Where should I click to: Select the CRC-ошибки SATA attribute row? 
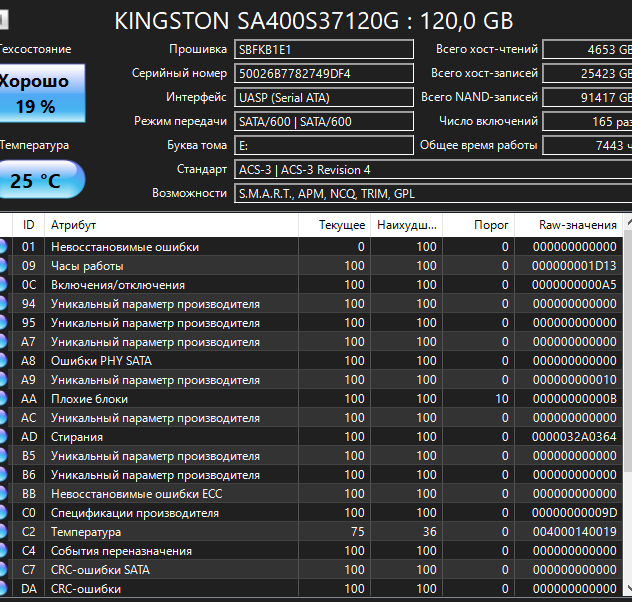311,570
